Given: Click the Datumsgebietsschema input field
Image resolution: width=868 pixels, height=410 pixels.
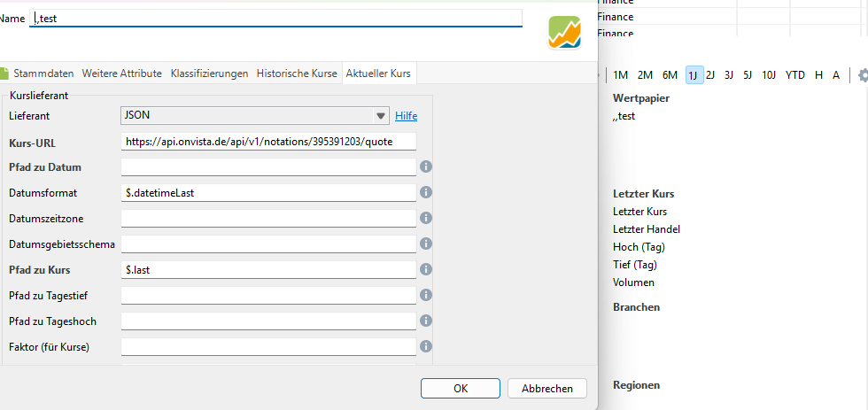Looking at the screenshot, I should 268,244.
